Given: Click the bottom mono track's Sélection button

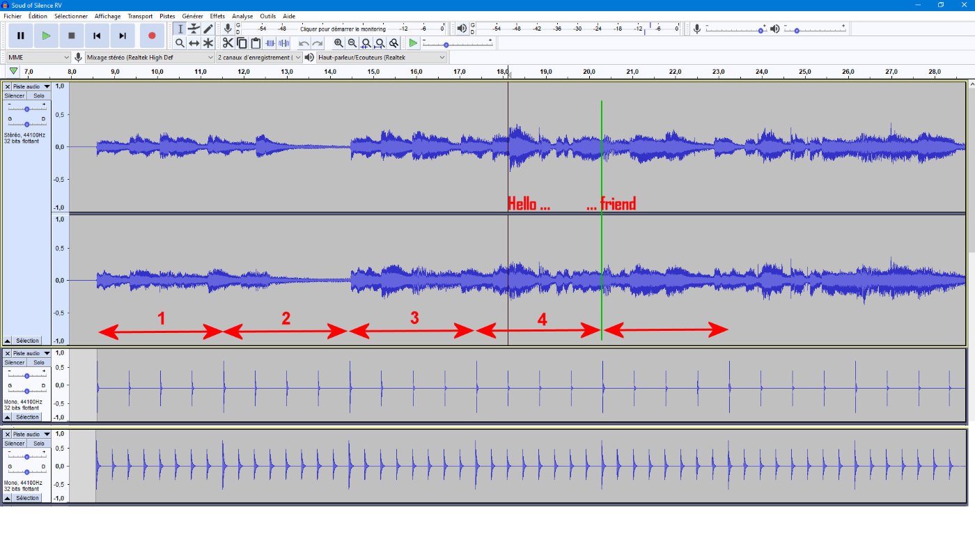Looking at the screenshot, I should pyautogui.click(x=27, y=498).
